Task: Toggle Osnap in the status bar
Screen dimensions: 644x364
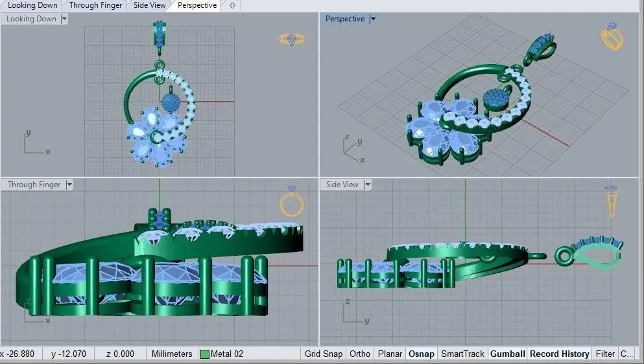Action: tap(422, 354)
